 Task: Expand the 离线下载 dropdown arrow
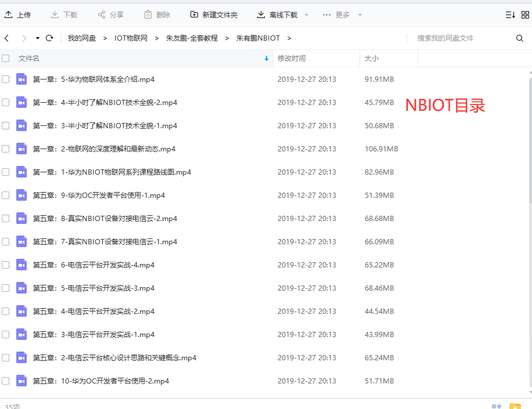point(307,15)
